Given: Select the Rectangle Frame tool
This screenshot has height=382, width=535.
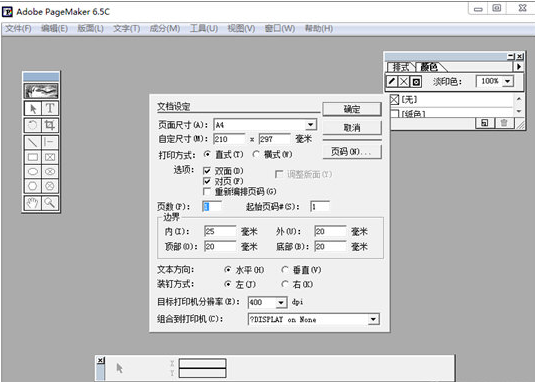Looking at the screenshot, I should pos(50,157).
